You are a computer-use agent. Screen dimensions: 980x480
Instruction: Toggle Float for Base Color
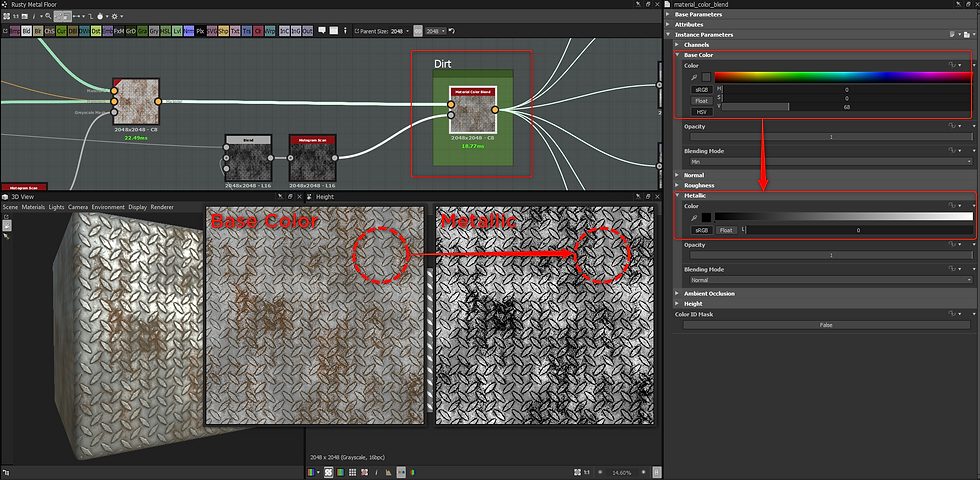(x=702, y=101)
